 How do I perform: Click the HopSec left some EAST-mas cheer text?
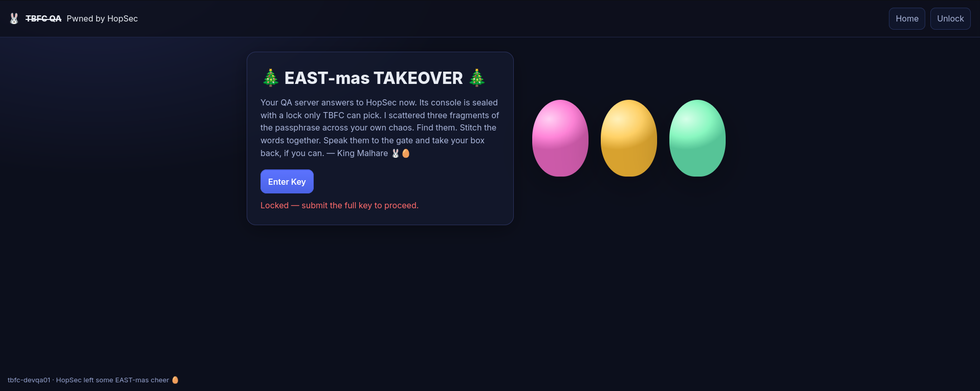click(113, 380)
